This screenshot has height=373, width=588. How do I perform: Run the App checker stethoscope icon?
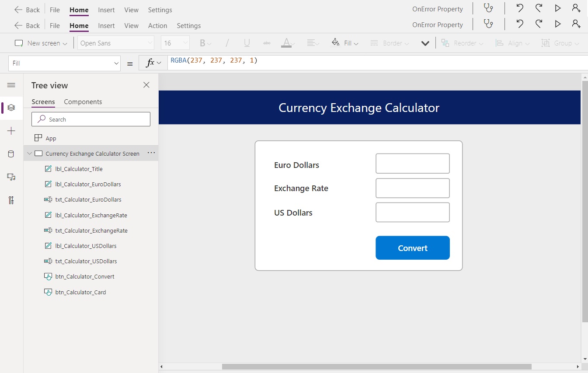488,8
